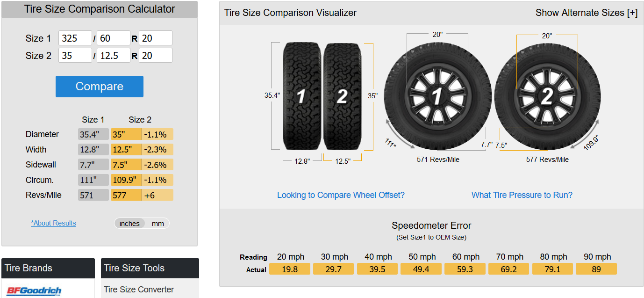Expand Show Alternate Sizes [+]

(x=587, y=13)
